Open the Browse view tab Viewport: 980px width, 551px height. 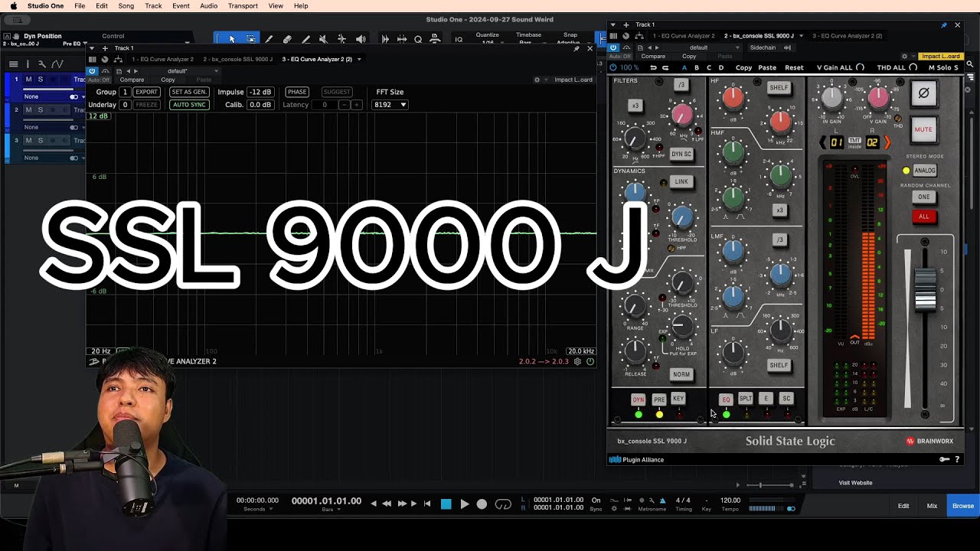pos(963,505)
